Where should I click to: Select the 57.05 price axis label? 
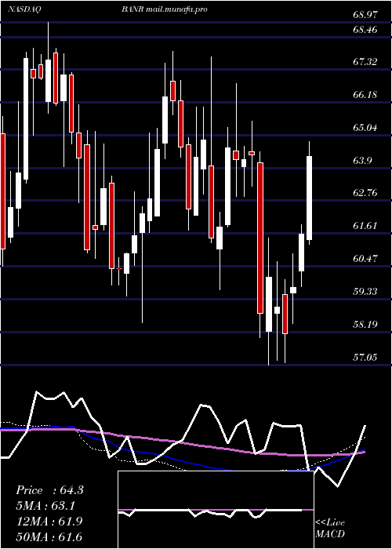coord(365,357)
